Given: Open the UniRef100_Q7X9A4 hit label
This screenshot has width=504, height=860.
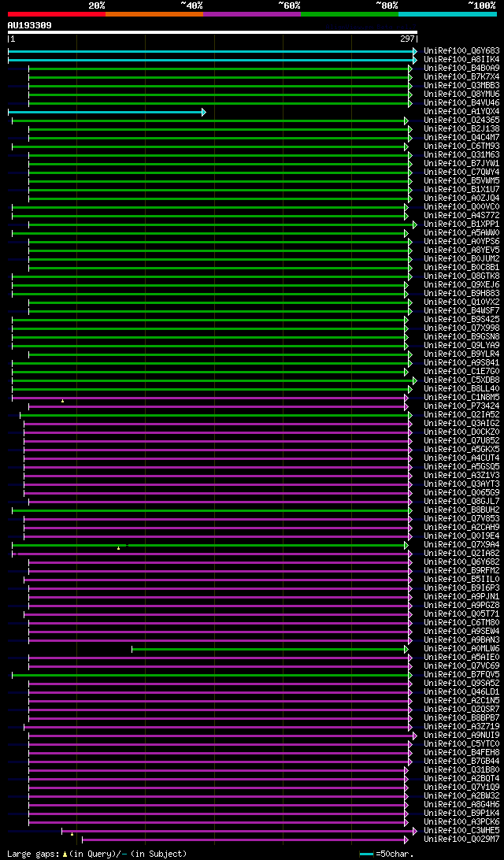Looking at the screenshot, I should tap(461, 545).
